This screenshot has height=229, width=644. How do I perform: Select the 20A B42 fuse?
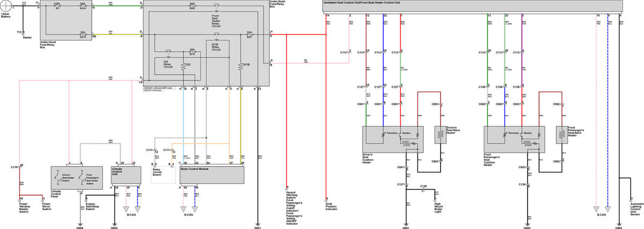(192, 6)
